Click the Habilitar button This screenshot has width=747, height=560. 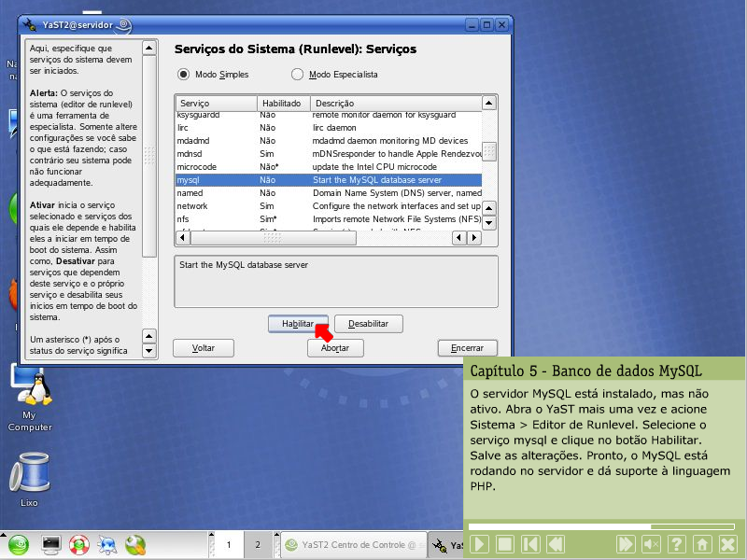[291, 324]
